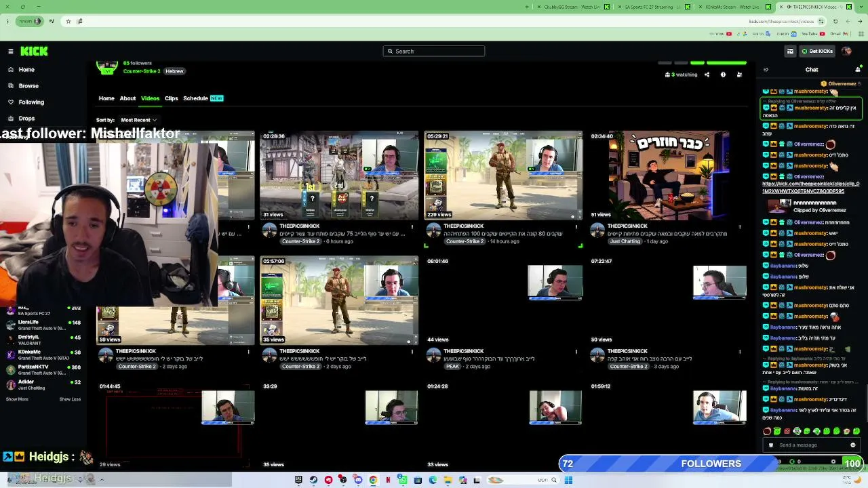Open options menu for 02:28:36 video
The height and width of the screenshot is (488, 868).
[x=412, y=226]
